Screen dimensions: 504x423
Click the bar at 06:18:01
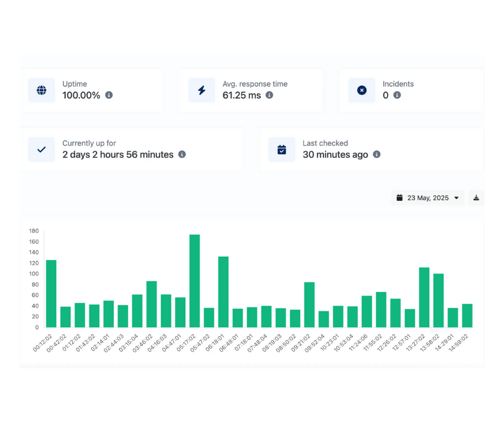click(x=223, y=292)
